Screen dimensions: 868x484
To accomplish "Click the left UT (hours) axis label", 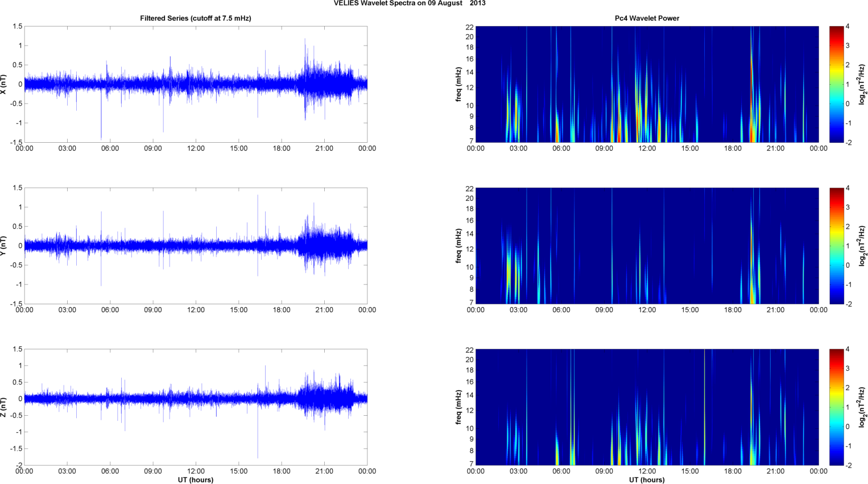I will [x=196, y=479].
